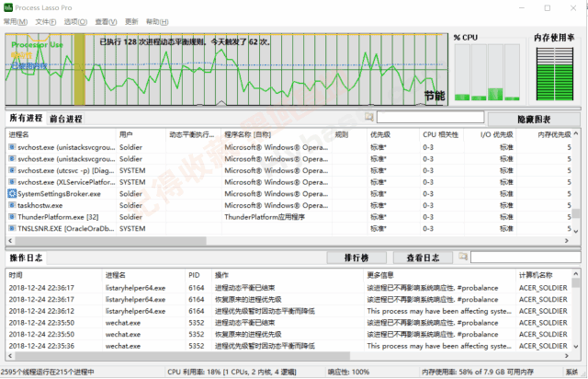The height and width of the screenshot is (379, 588).
Task: Open the 查看(V) menu
Action: coord(106,22)
